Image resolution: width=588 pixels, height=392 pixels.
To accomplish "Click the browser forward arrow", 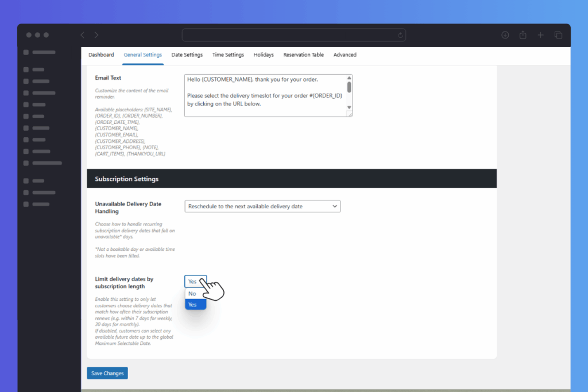I will point(96,34).
